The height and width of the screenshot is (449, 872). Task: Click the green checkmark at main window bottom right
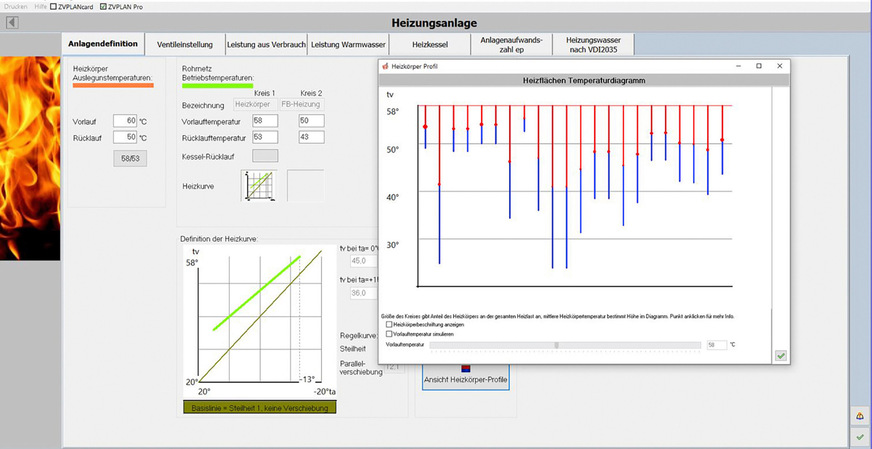[x=859, y=437]
